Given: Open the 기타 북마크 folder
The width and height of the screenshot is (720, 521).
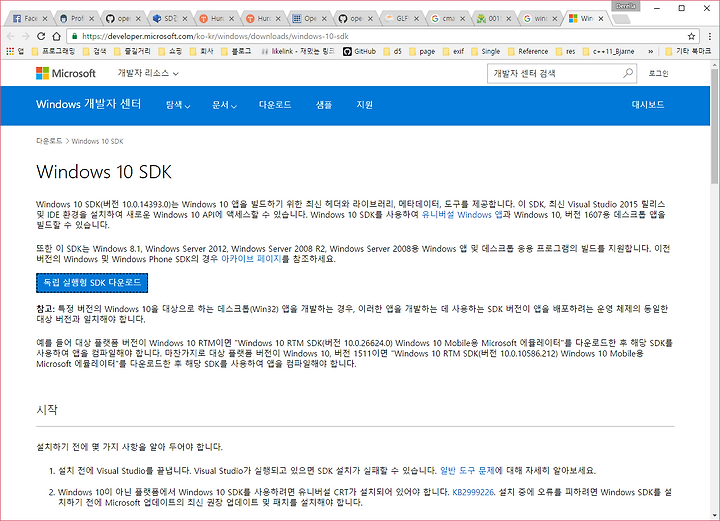Looking at the screenshot, I should pyautogui.click(x=688, y=51).
